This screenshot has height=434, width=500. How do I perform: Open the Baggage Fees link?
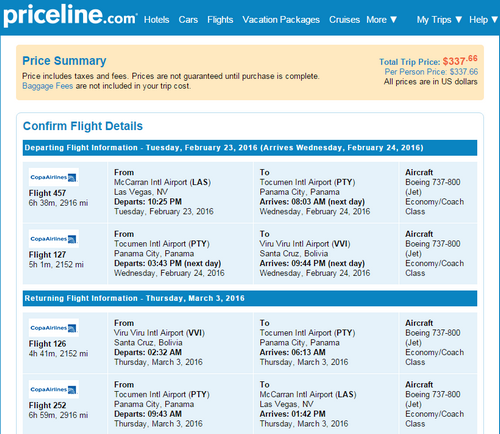click(48, 86)
